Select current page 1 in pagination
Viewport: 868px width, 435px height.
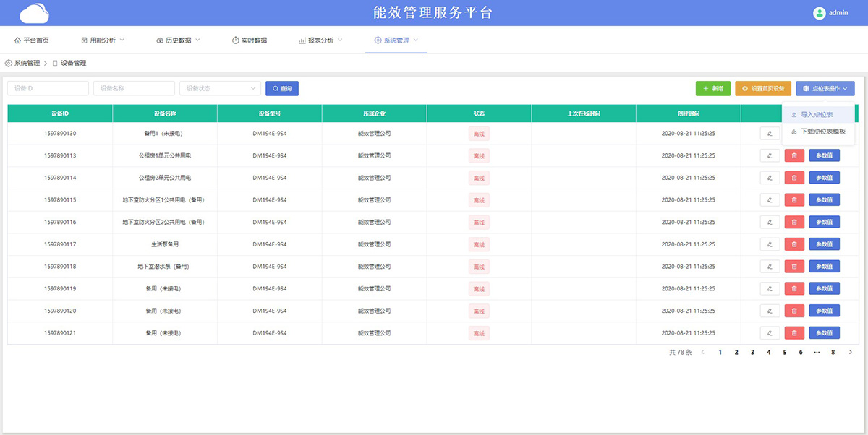[720, 353]
